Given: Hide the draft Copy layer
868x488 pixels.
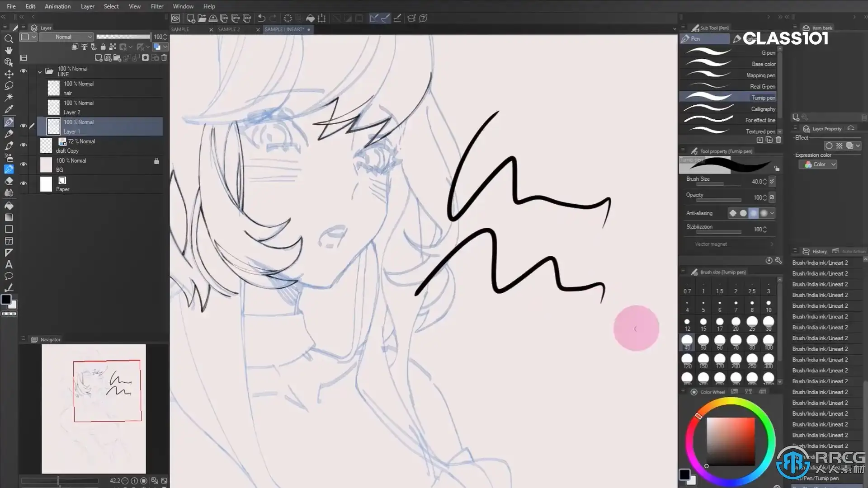Looking at the screenshot, I should [24, 145].
